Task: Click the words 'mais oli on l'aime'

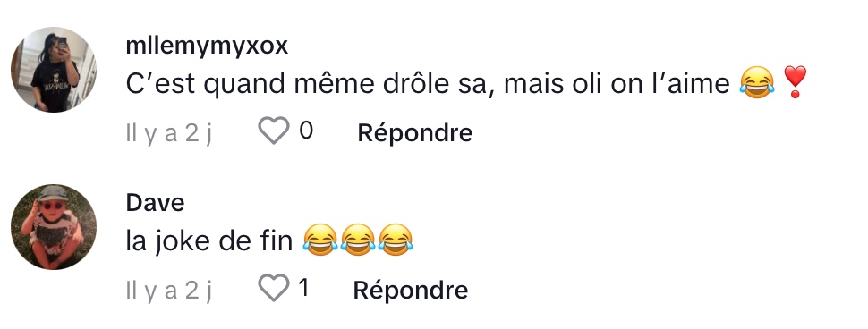Action: click(617, 84)
